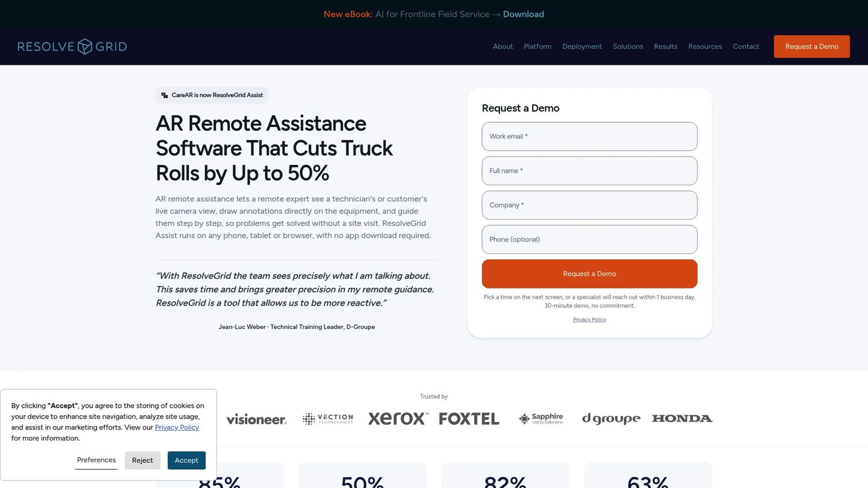Open the Privacy Policy link in cookie notice

click(x=177, y=427)
